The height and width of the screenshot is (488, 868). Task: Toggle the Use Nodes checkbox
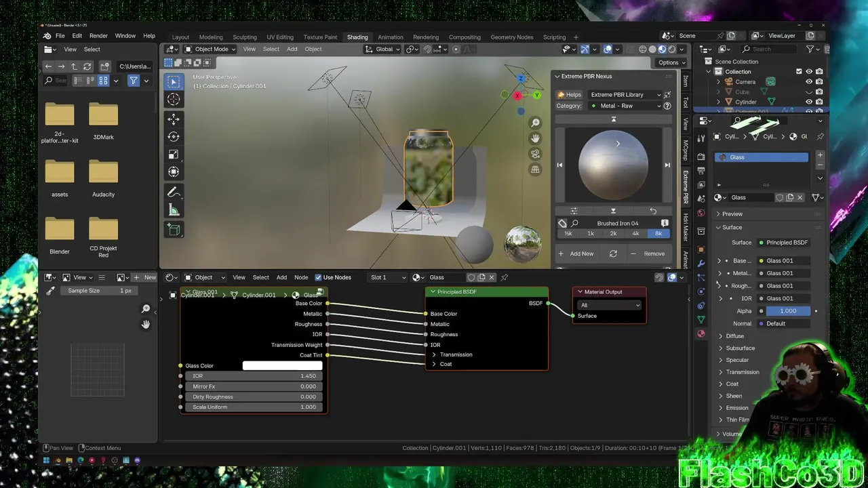click(318, 277)
